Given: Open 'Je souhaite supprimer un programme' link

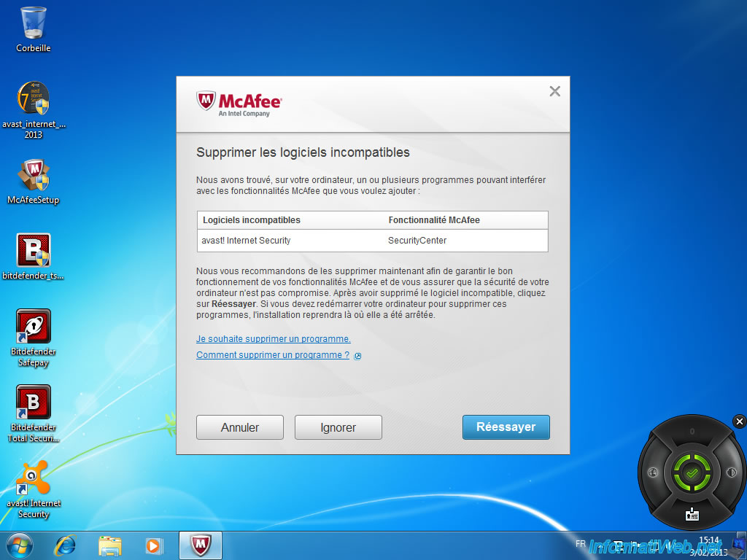Looking at the screenshot, I should (x=274, y=338).
